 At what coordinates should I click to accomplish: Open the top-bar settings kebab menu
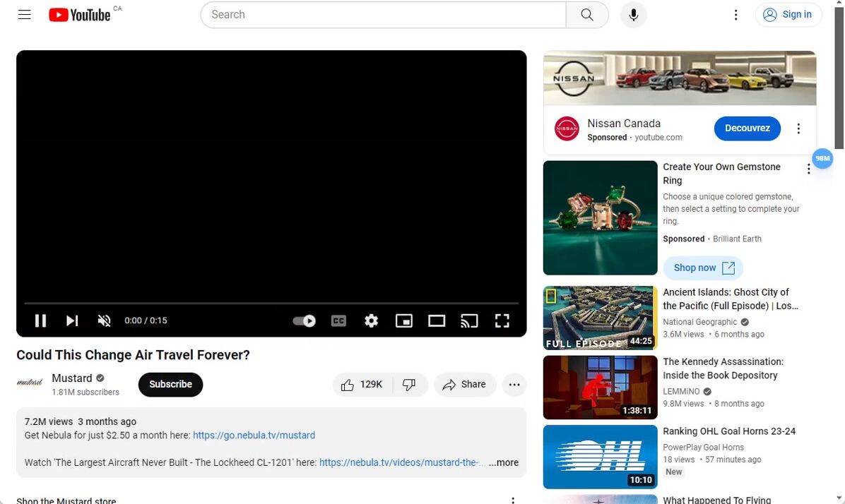(x=735, y=15)
